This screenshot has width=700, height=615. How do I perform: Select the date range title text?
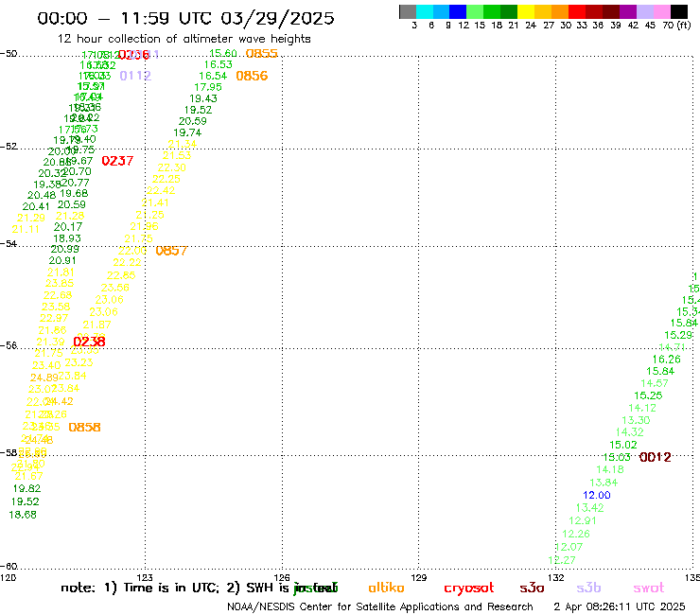click(x=185, y=18)
